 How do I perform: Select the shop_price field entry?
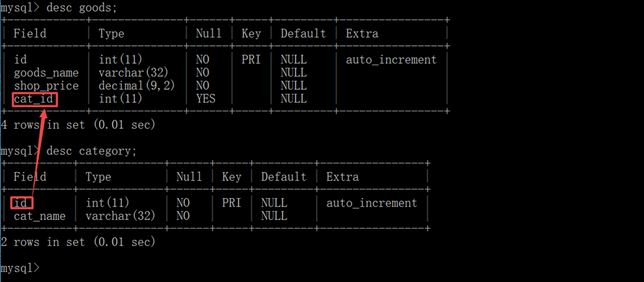tap(46, 86)
